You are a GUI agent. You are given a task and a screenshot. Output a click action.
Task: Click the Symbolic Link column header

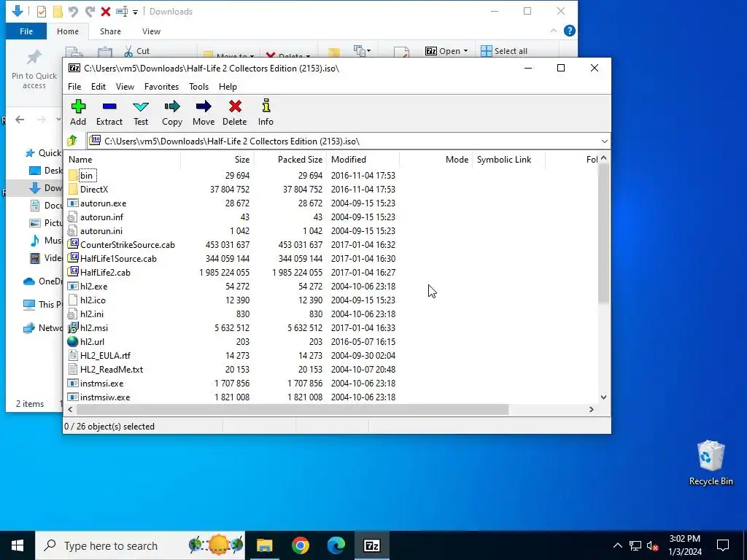(508, 160)
